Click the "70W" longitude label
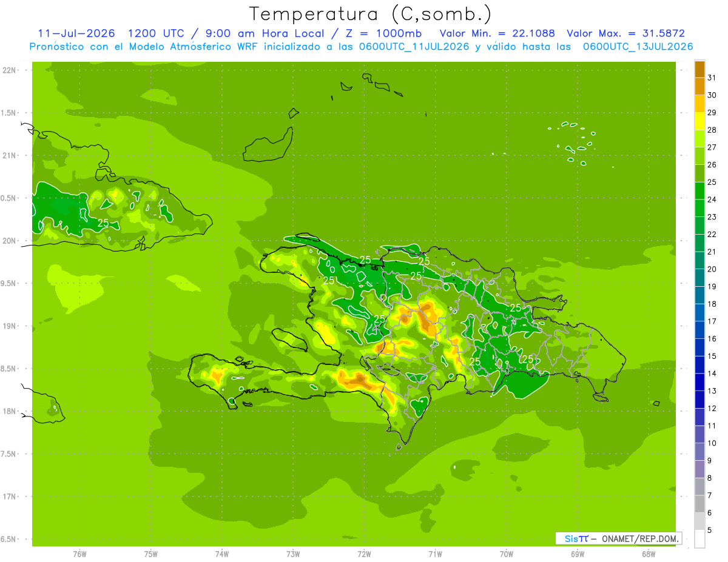 pos(506,554)
